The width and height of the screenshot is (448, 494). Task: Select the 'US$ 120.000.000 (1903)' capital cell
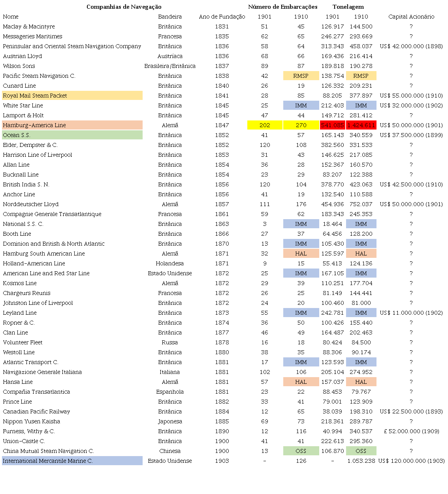pos(411,461)
